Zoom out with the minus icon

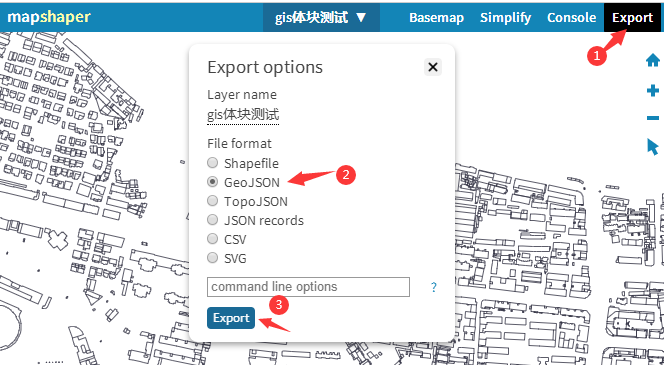click(x=653, y=118)
